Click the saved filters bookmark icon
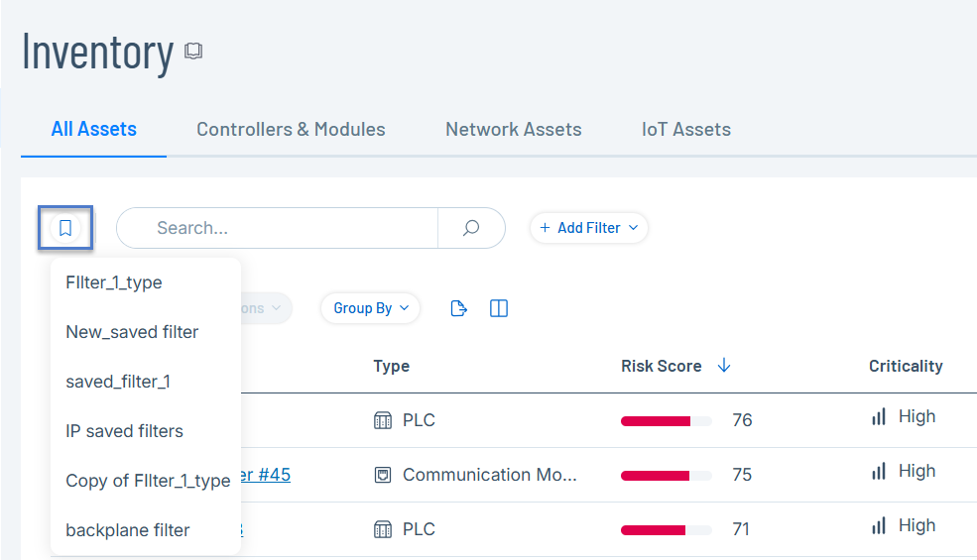Image resolution: width=977 pixels, height=560 pixels. [x=65, y=228]
